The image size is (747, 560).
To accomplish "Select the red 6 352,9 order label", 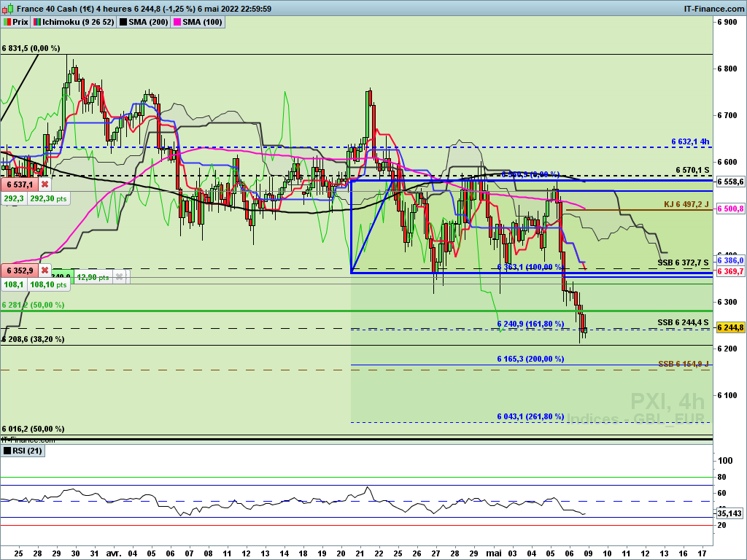I will (x=20, y=271).
